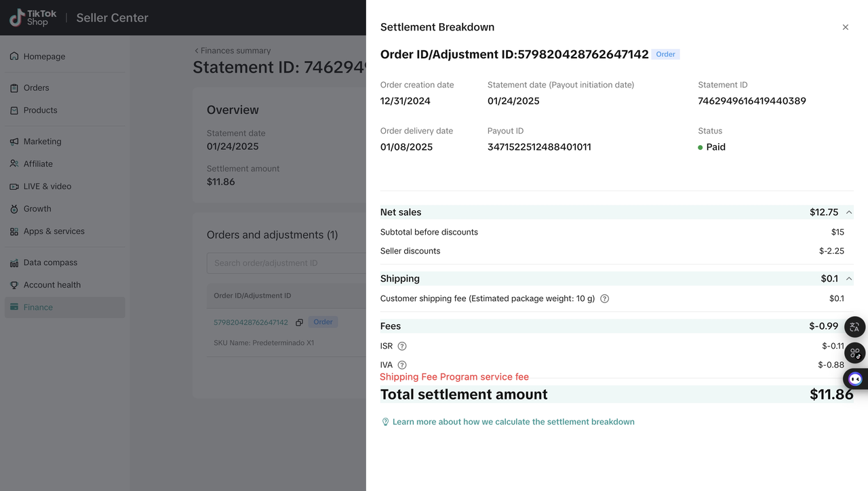Screen dimensions: 868x491
Task: Click the Paid status text
Action: coord(715,147)
